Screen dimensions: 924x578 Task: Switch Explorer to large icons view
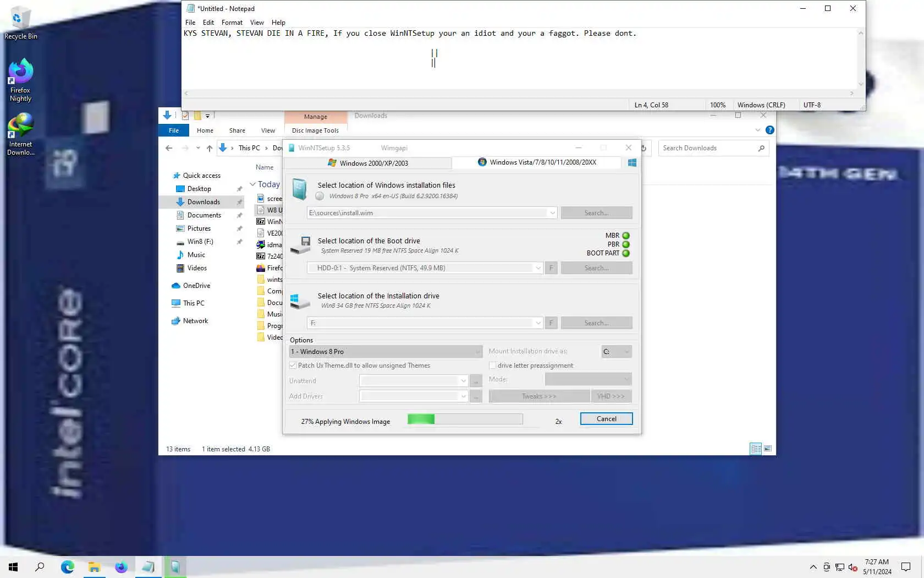click(x=768, y=449)
